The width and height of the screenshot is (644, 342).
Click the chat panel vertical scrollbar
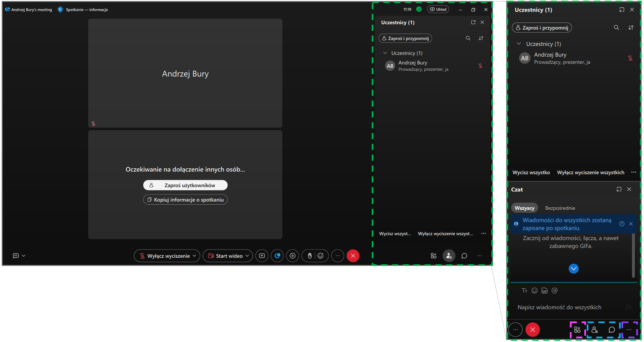click(633, 255)
